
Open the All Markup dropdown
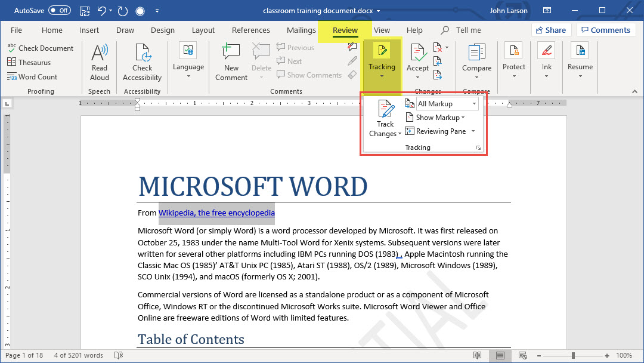click(447, 104)
